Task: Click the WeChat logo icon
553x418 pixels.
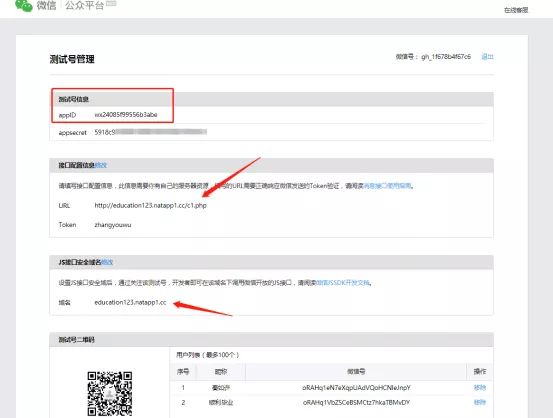Action: (24, 6)
